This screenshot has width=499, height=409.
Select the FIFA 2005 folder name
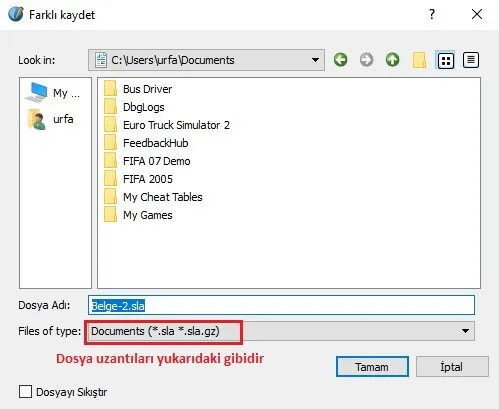[148, 179]
